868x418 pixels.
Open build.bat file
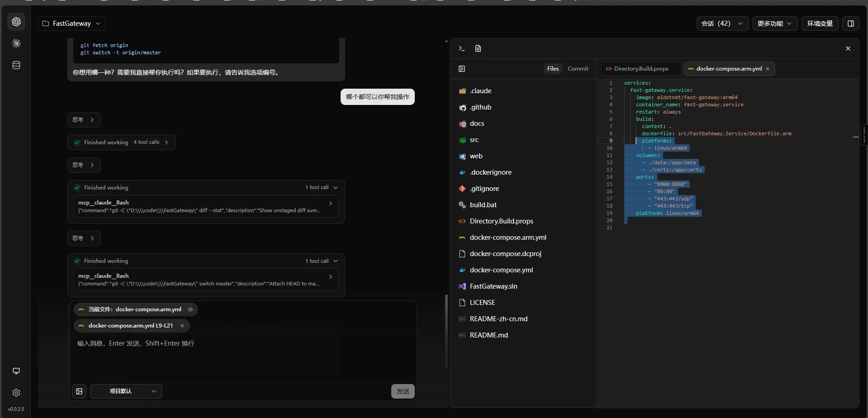tap(523, 205)
